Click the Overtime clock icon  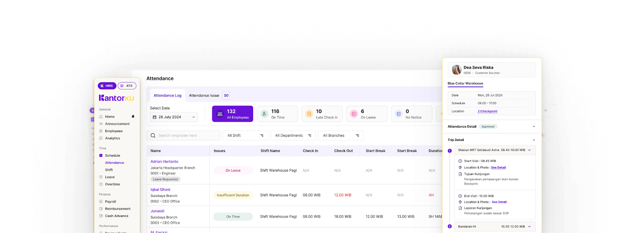click(101, 184)
